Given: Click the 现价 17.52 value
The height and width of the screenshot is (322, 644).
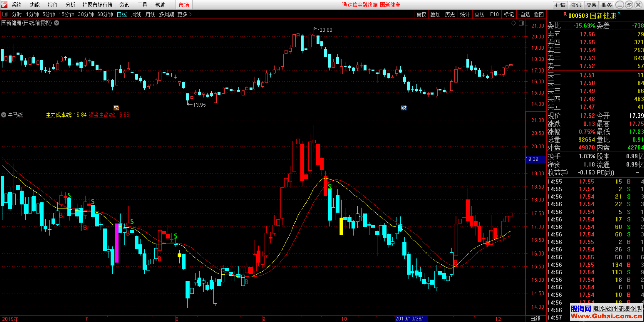Looking at the screenshot, I should pyautogui.click(x=587, y=116).
